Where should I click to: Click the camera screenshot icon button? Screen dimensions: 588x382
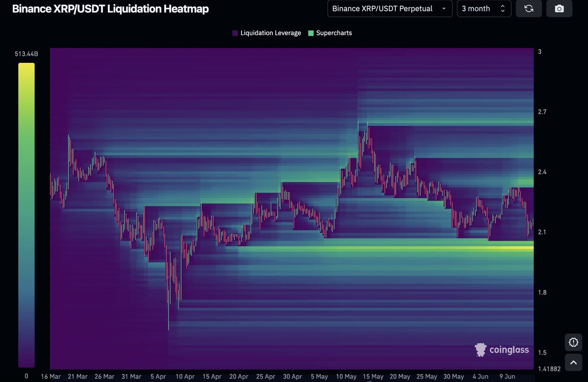coord(559,8)
